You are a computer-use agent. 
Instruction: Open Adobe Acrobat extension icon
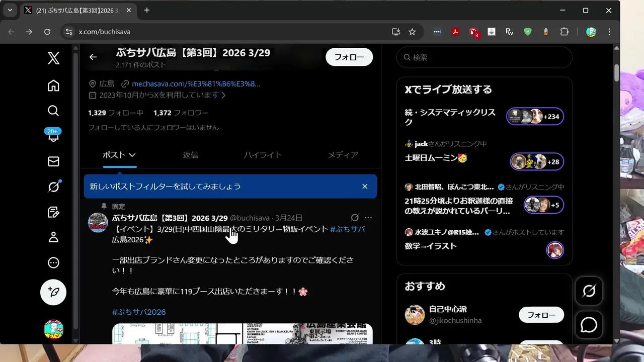point(455,32)
